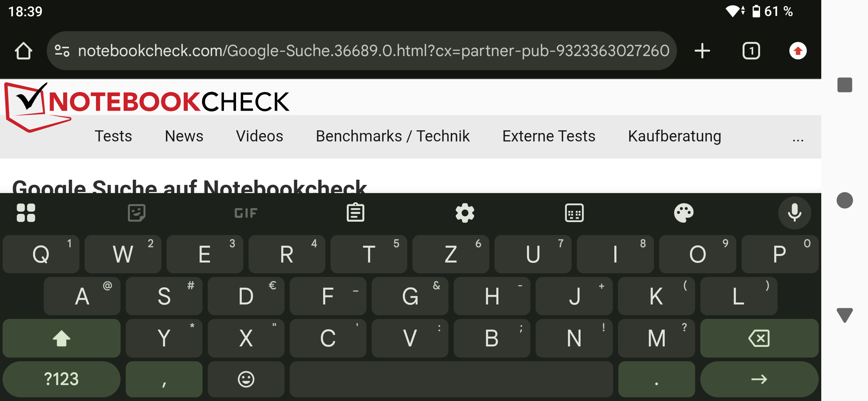Toggle the Shift key

click(x=62, y=338)
